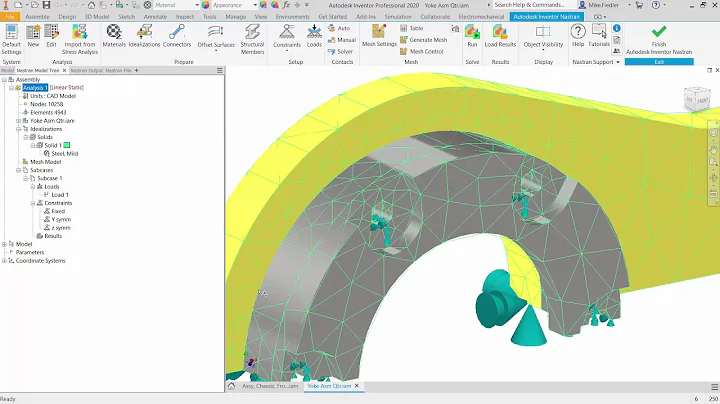Open Default Settings in System panel

pyautogui.click(x=11, y=39)
